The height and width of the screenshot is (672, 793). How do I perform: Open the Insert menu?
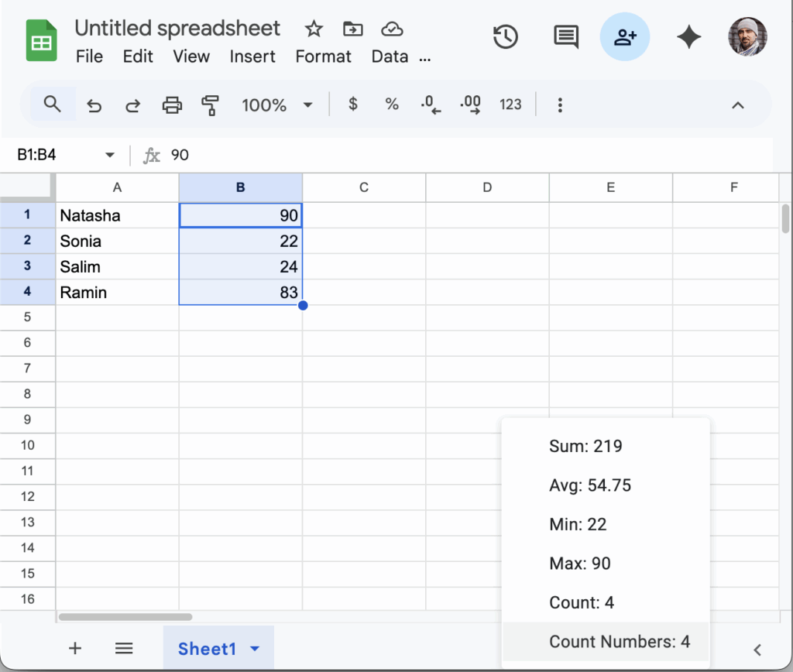252,57
